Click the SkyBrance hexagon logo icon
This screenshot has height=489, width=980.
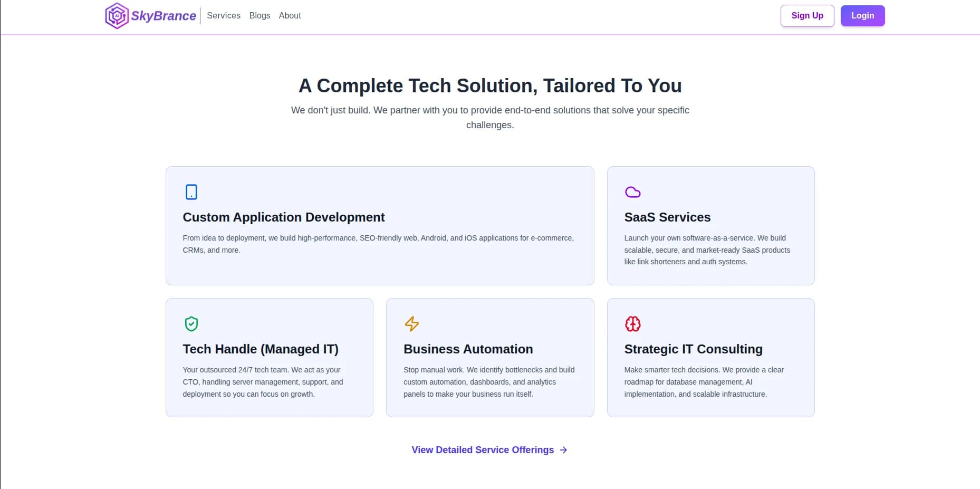coord(117,16)
